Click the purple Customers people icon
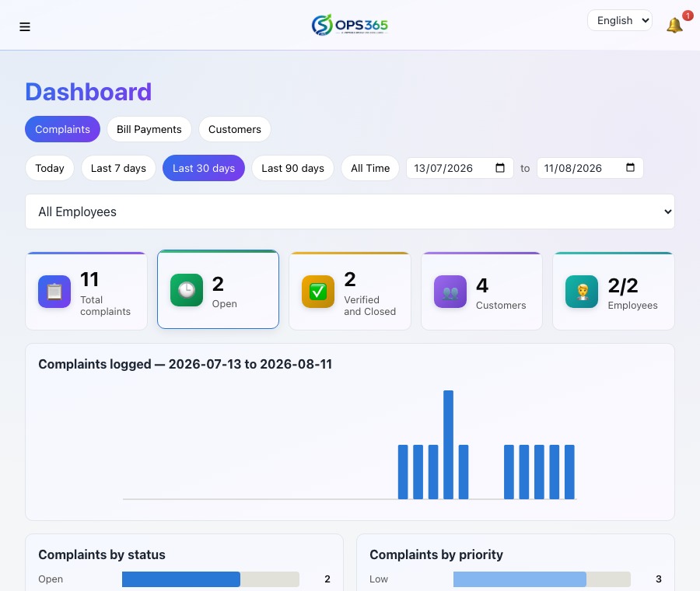Image resolution: width=700 pixels, height=591 pixels. [450, 292]
